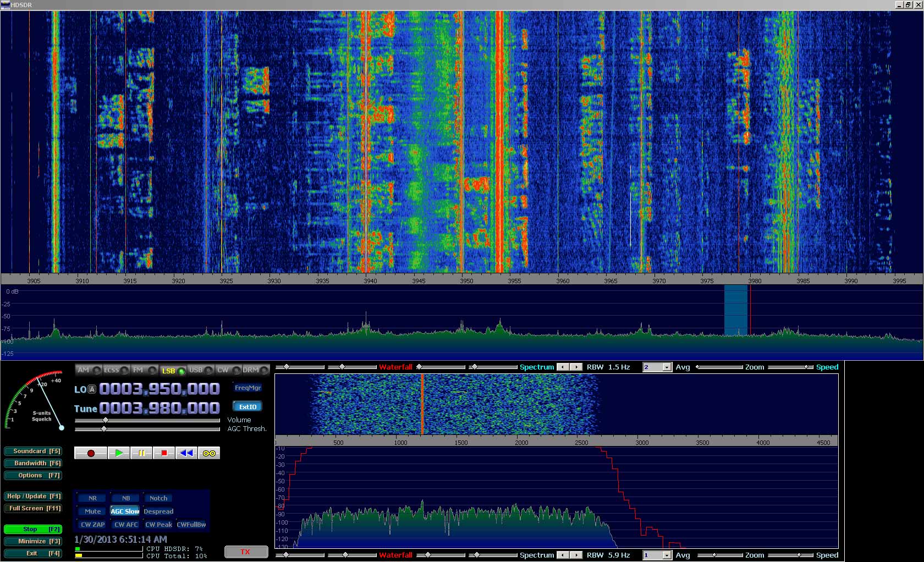Click the LO 'A' indicator icon
The width and height of the screenshot is (924, 562).
[92, 389]
